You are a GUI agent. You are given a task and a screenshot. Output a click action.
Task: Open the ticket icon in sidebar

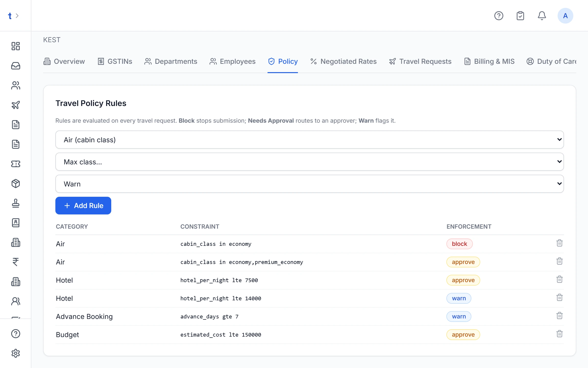tap(15, 164)
